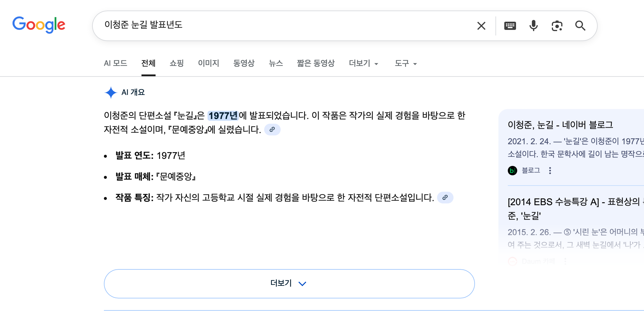Screen dimensions: 644x333
Task: Open 이청준, 눈길 - 네이버 블로그 link
Action: pos(560,125)
